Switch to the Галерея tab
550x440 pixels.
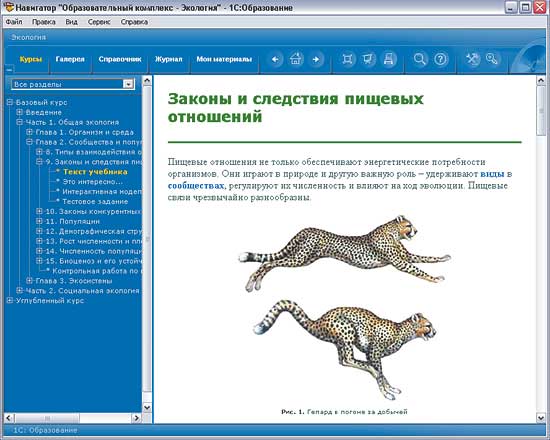70,59
